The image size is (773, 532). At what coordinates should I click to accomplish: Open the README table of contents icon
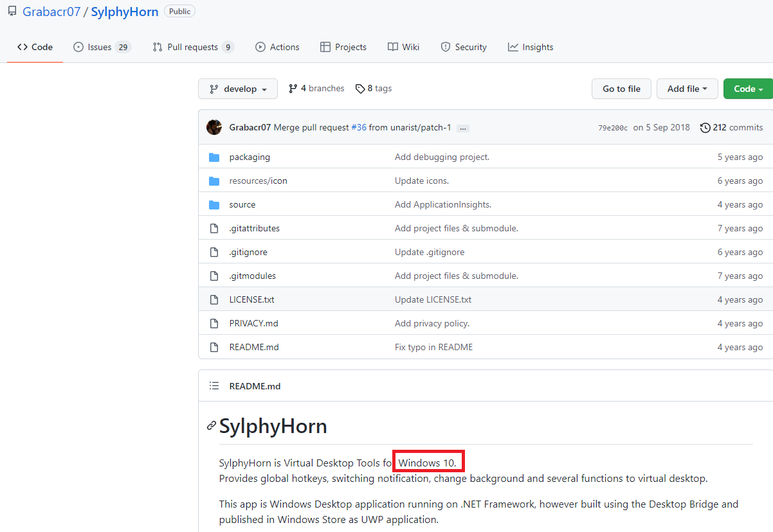(x=214, y=386)
